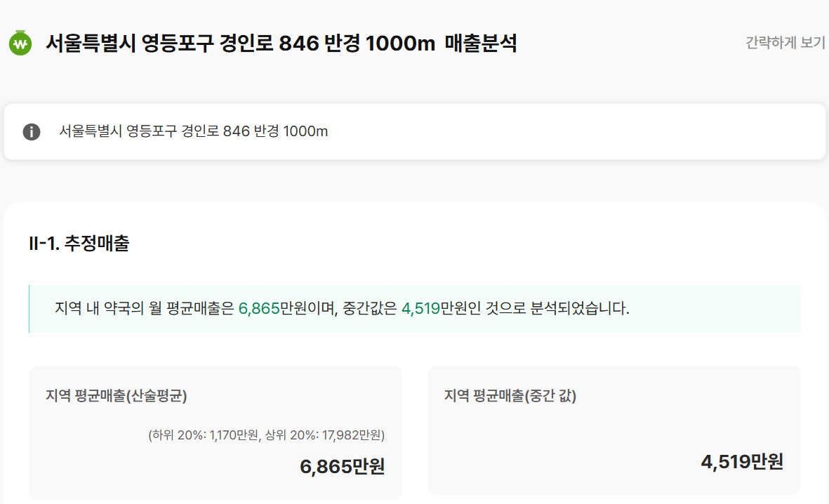Image resolution: width=829 pixels, height=504 pixels.
Task: Click the green 6,865 figure in the summary sentence
Action: click(259, 309)
